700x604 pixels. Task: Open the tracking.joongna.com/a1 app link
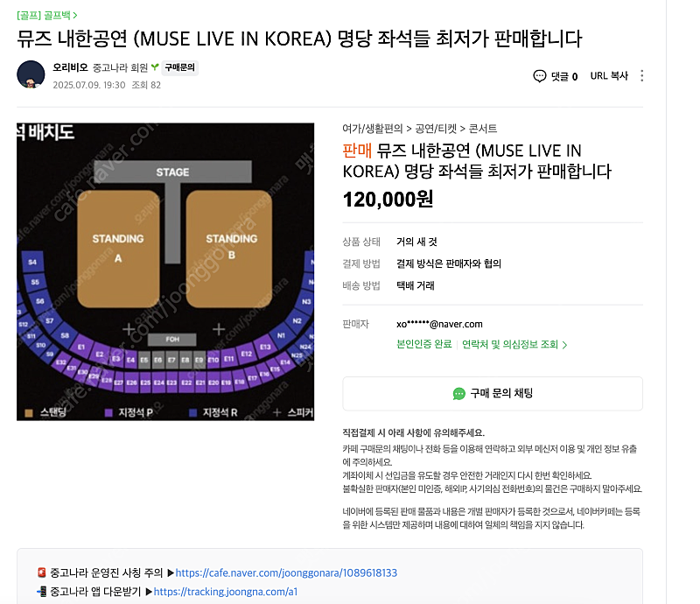(x=226, y=592)
